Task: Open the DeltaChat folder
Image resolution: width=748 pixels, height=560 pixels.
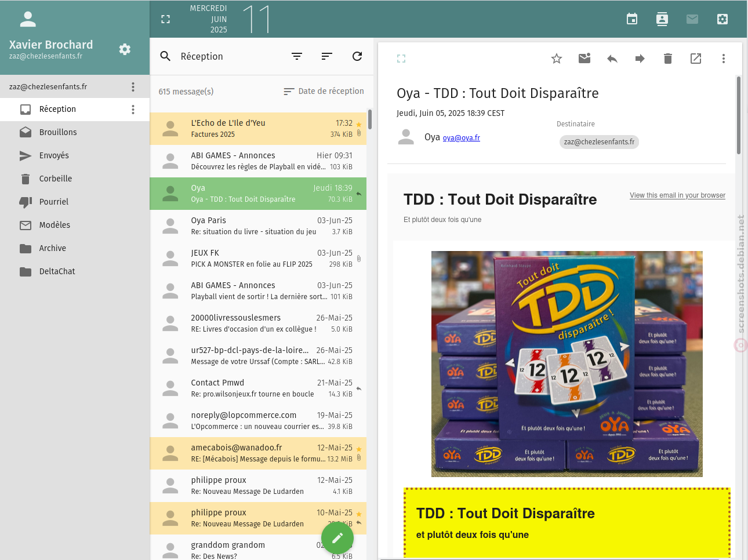Action: coord(75,271)
